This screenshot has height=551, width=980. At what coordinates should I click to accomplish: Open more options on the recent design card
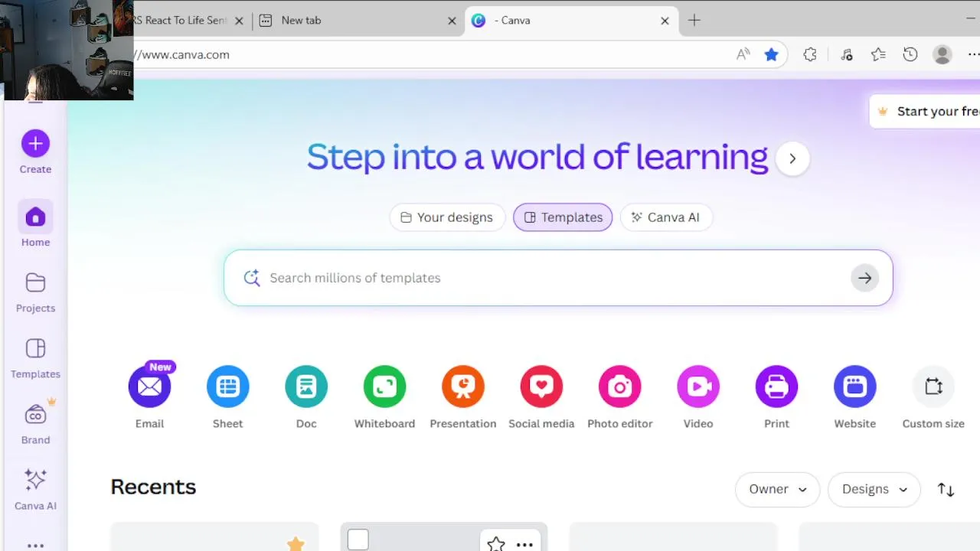[524, 545]
